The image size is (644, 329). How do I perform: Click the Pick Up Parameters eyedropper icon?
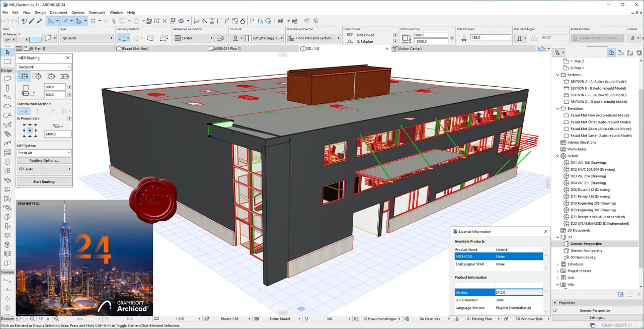(31, 21)
